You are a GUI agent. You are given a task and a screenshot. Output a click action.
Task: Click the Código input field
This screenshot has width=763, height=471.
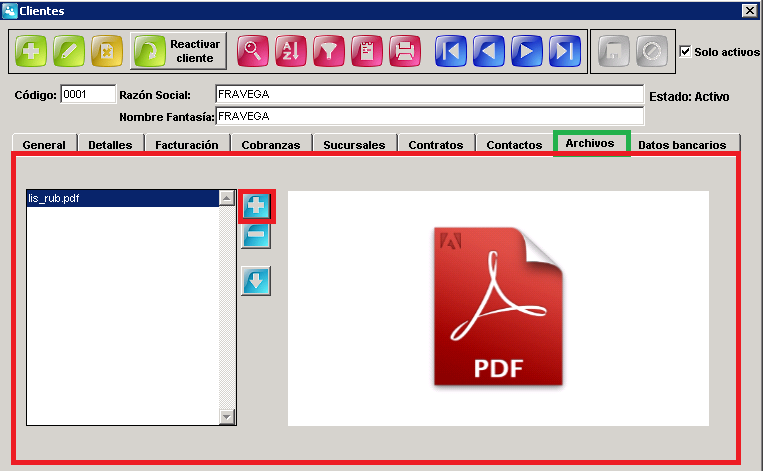click(88, 94)
